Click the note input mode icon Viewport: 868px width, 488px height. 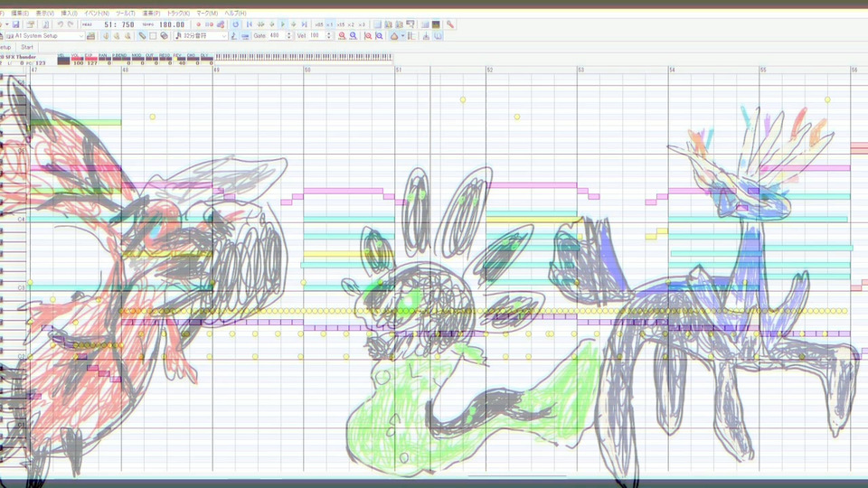[x=233, y=35]
